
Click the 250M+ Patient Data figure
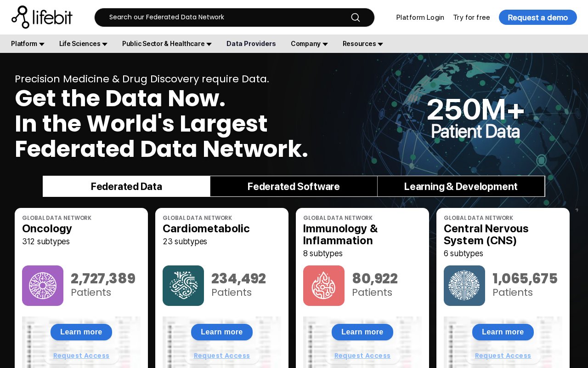click(x=475, y=118)
